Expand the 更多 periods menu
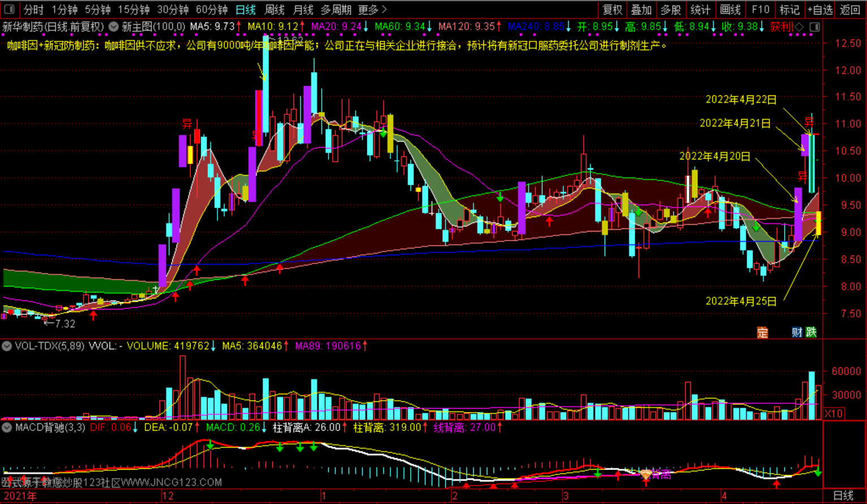Screen dimensions: 867x504 pos(372,10)
